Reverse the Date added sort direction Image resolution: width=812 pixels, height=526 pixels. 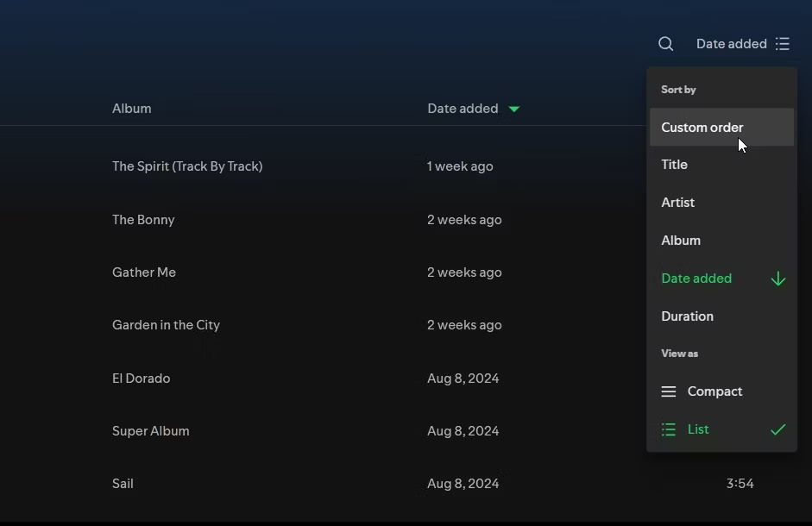(x=696, y=278)
